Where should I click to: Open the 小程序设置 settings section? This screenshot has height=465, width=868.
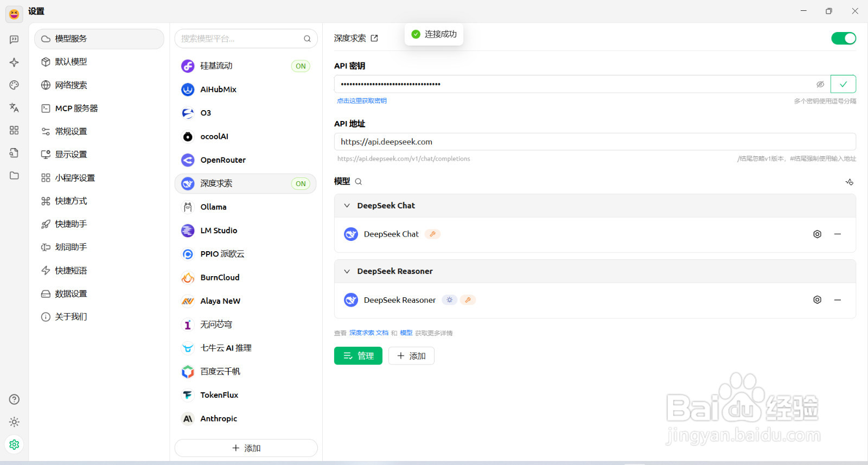pyautogui.click(x=99, y=178)
